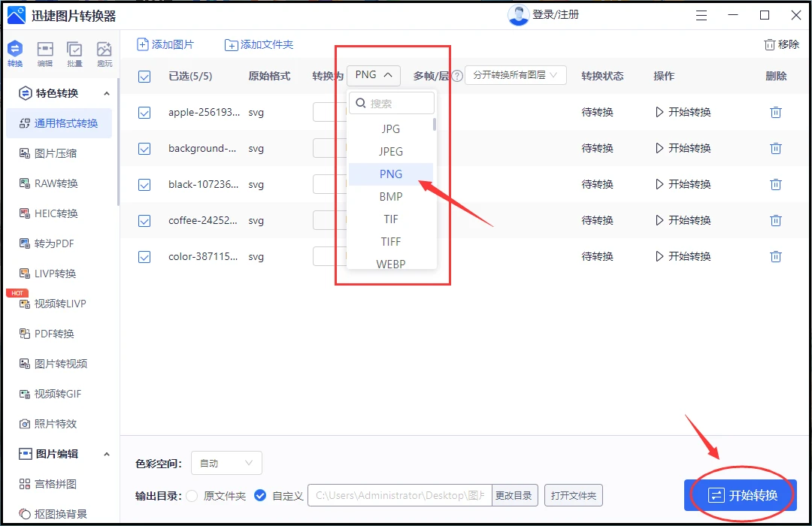This screenshot has height=526, width=812.
Task: Delete the color-387115 row with trash icon
Action: [x=775, y=256]
